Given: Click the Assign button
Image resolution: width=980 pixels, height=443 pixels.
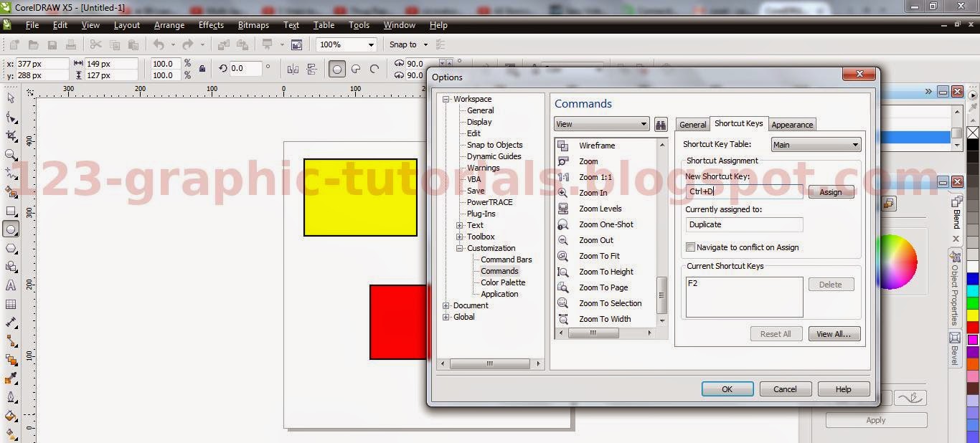Looking at the screenshot, I should pos(830,191).
